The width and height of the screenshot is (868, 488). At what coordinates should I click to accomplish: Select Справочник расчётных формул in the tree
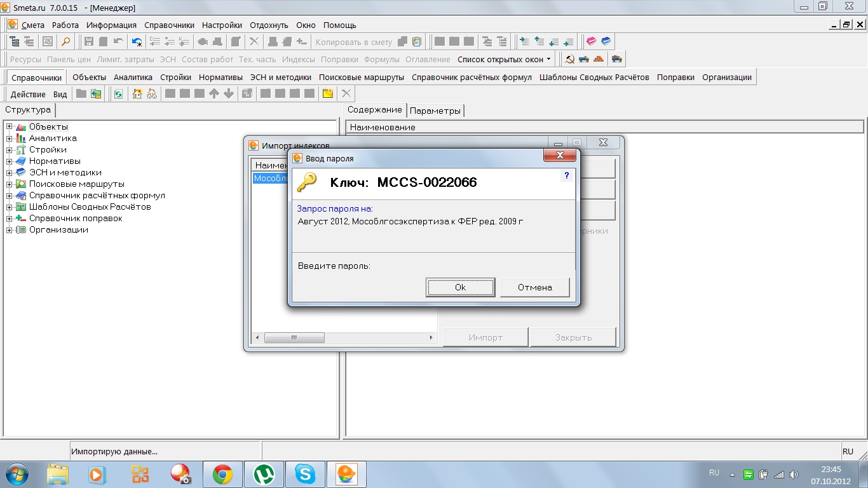(97, 196)
